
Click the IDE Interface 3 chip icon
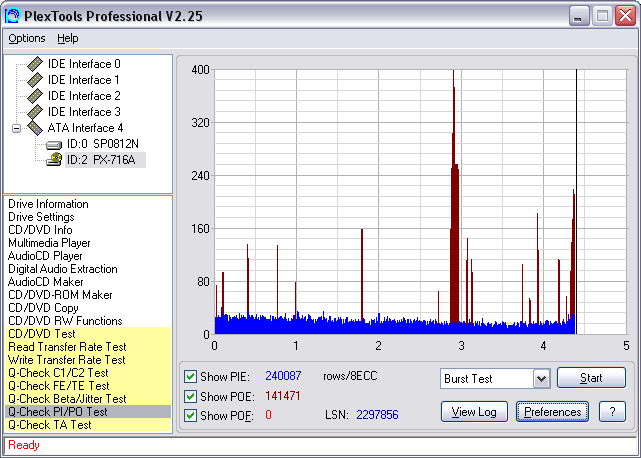pos(35,112)
